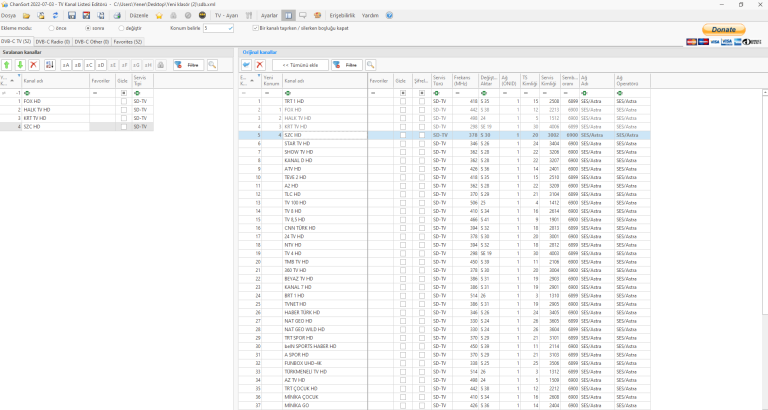This screenshot has width=768, height=410.
Task: Open Konum belirle position dropdown
Action: (231, 28)
